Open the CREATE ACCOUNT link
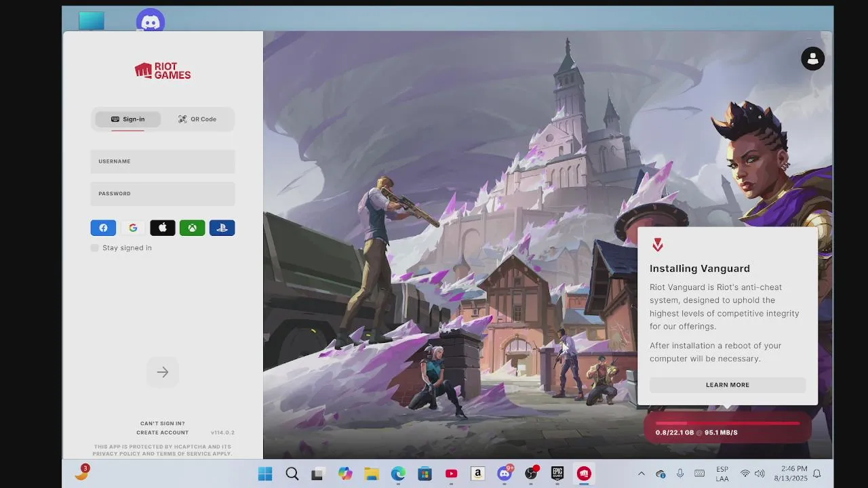Image resolution: width=868 pixels, height=488 pixels. 163,432
